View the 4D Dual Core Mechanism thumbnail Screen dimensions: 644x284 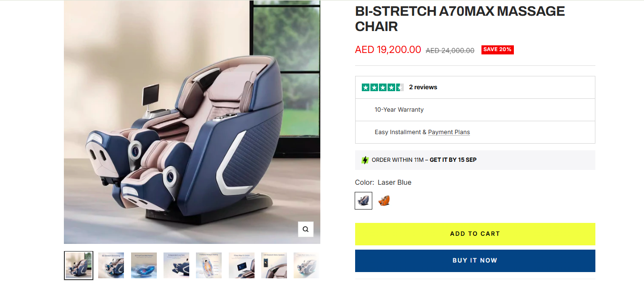[144, 265]
